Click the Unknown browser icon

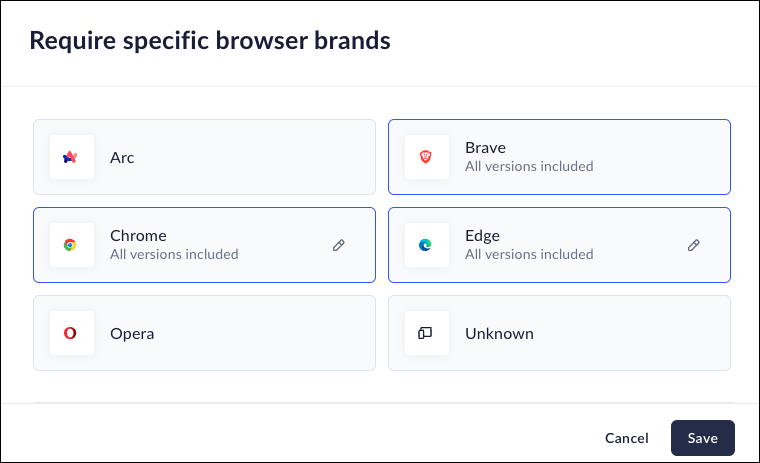click(x=426, y=333)
